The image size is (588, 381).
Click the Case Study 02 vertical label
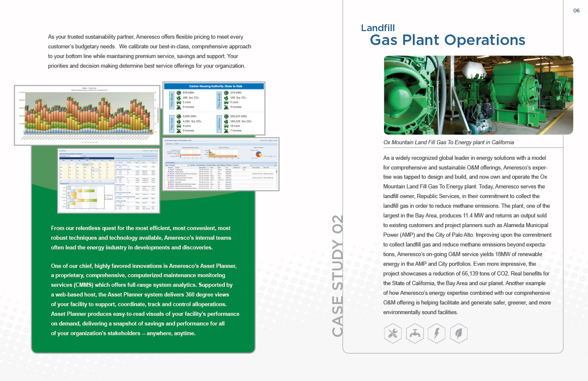pos(337,276)
